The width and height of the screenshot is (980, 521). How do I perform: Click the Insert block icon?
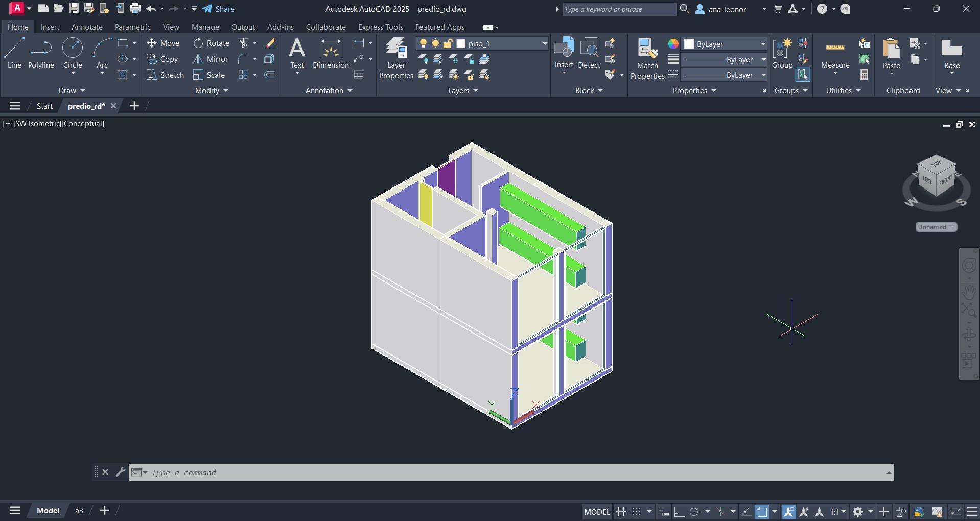pyautogui.click(x=564, y=54)
